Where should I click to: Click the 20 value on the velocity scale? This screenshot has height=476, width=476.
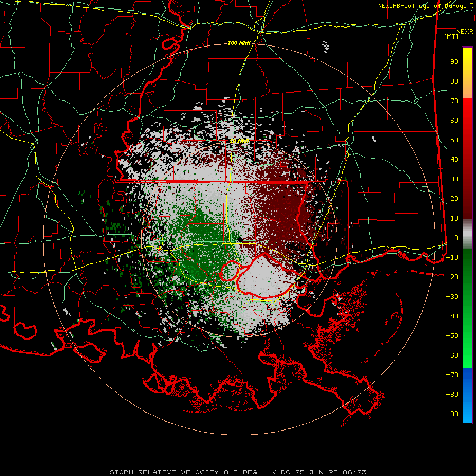click(x=454, y=198)
